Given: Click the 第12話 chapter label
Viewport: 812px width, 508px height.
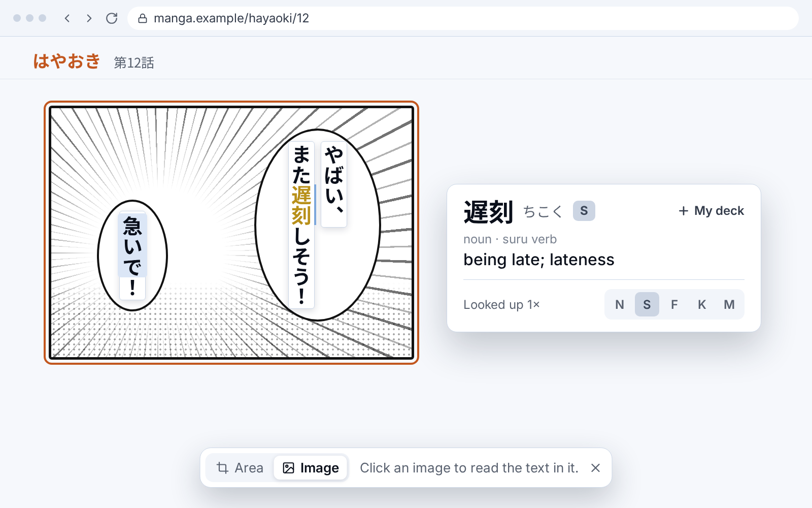Looking at the screenshot, I should (x=134, y=62).
